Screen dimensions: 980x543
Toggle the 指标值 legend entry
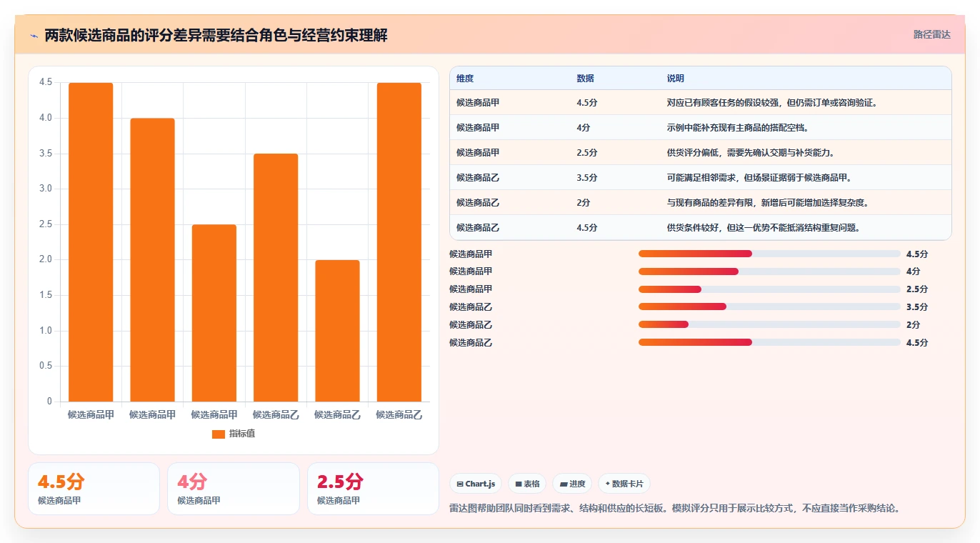(x=234, y=434)
